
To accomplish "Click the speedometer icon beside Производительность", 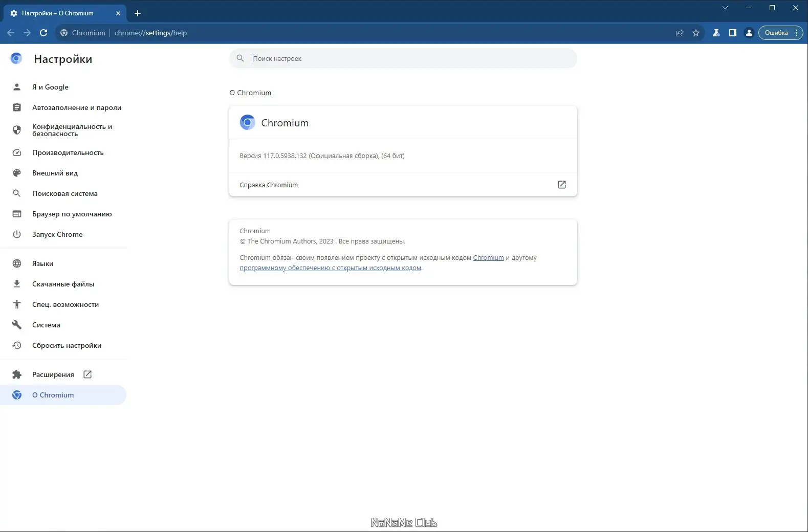I will pyautogui.click(x=17, y=152).
